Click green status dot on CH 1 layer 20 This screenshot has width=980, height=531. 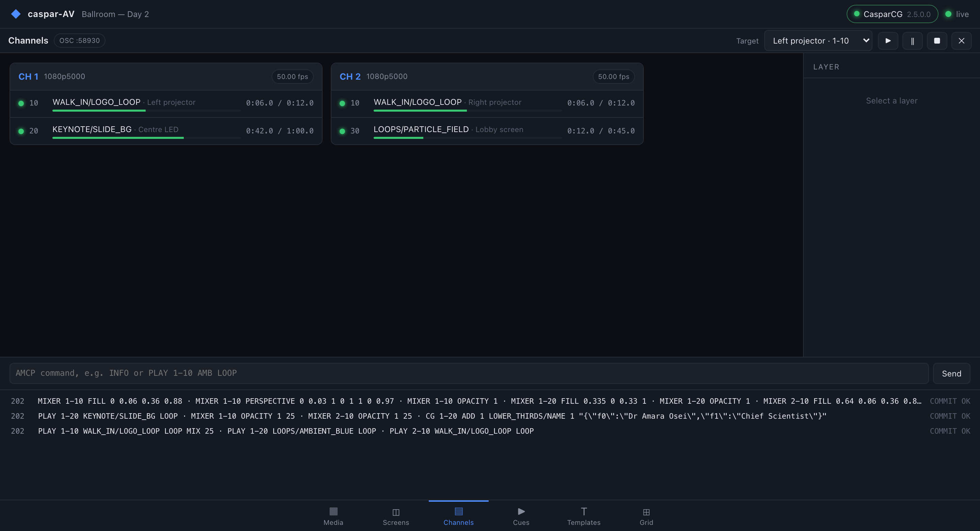[21, 131]
